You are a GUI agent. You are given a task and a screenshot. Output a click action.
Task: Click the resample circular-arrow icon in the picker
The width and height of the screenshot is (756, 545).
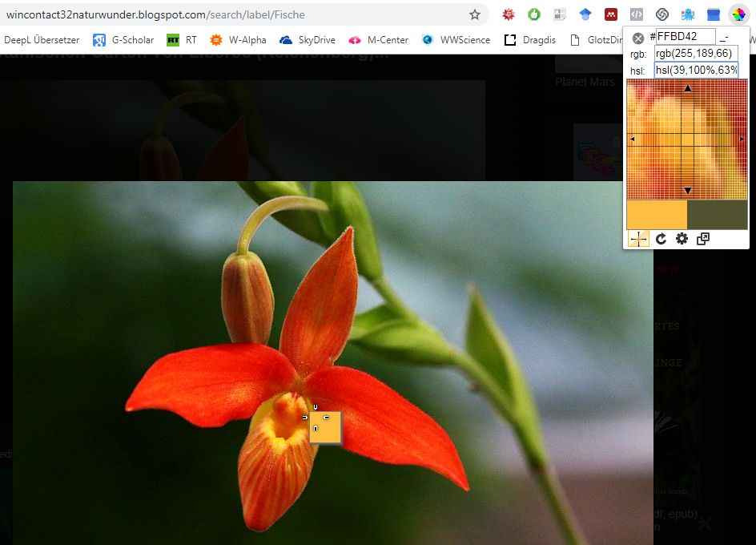[661, 238]
